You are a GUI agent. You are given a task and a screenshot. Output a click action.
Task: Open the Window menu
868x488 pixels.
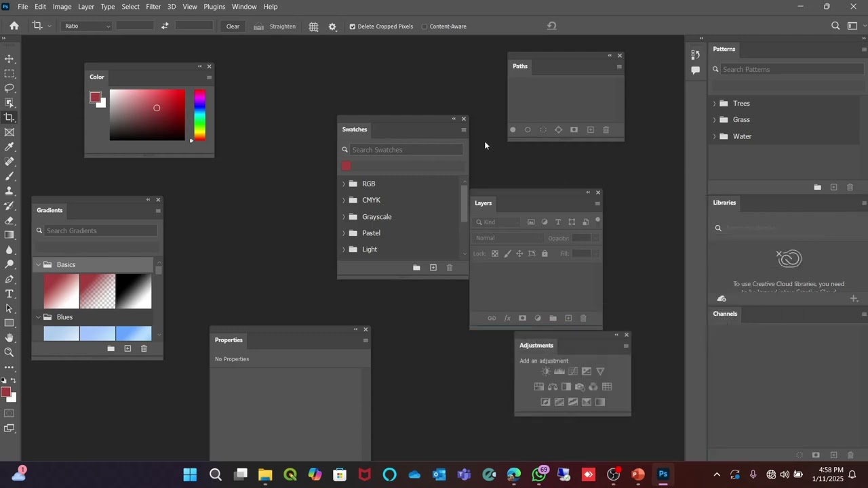(x=244, y=7)
